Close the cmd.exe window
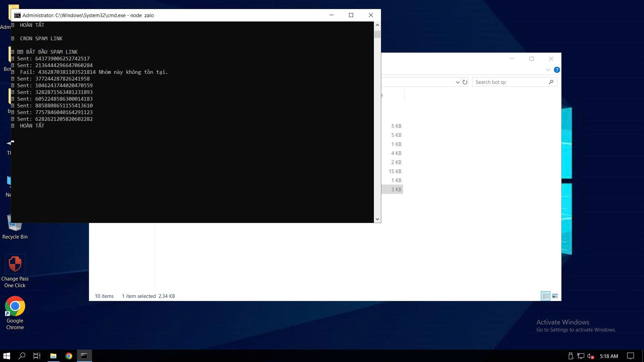The image size is (644, 362). coord(371,15)
